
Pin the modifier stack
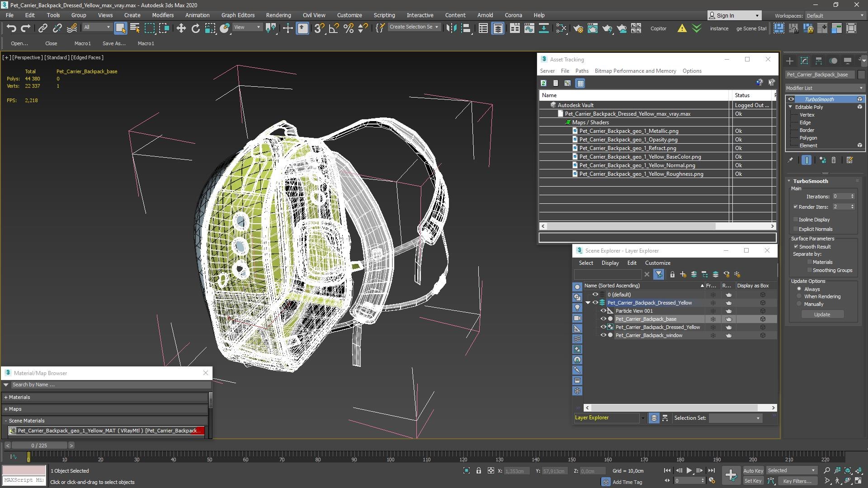790,160
